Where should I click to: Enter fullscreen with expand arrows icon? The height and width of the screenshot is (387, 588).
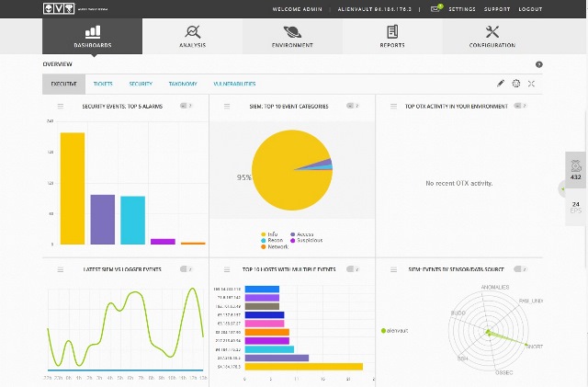(532, 84)
